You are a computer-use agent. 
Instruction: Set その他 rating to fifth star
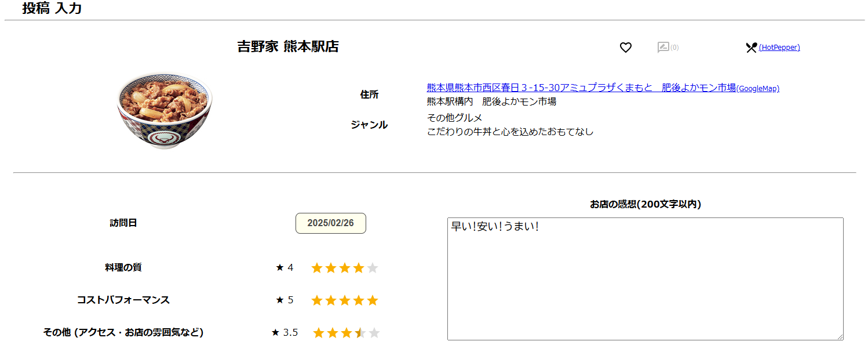click(x=374, y=333)
